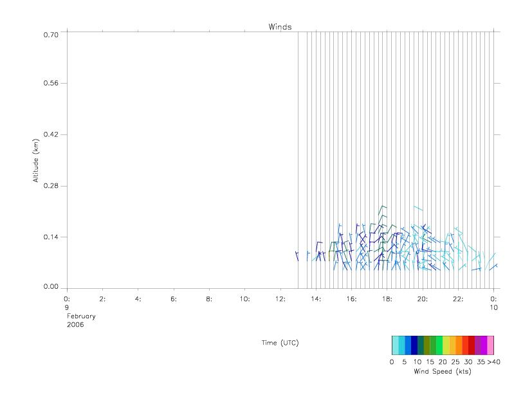Click the "2006" year label

tap(75, 324)
